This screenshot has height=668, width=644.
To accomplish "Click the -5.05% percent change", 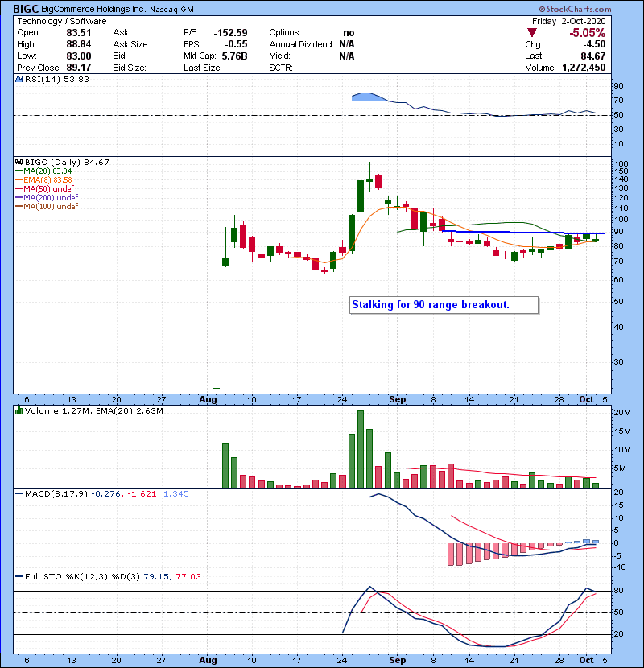I will pyautogui.click(x=588, y=33).
